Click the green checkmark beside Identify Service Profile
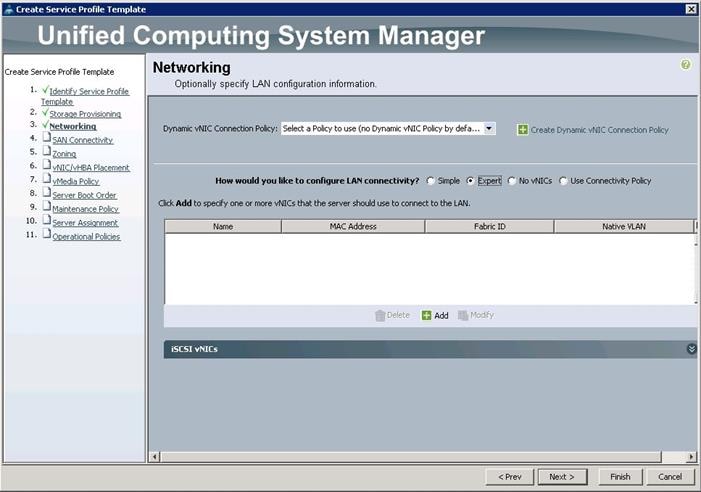 click(45, 90)
